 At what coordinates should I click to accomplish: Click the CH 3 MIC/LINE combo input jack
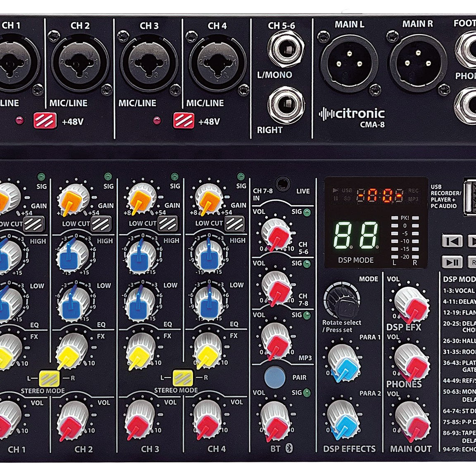tap(149, 64)
